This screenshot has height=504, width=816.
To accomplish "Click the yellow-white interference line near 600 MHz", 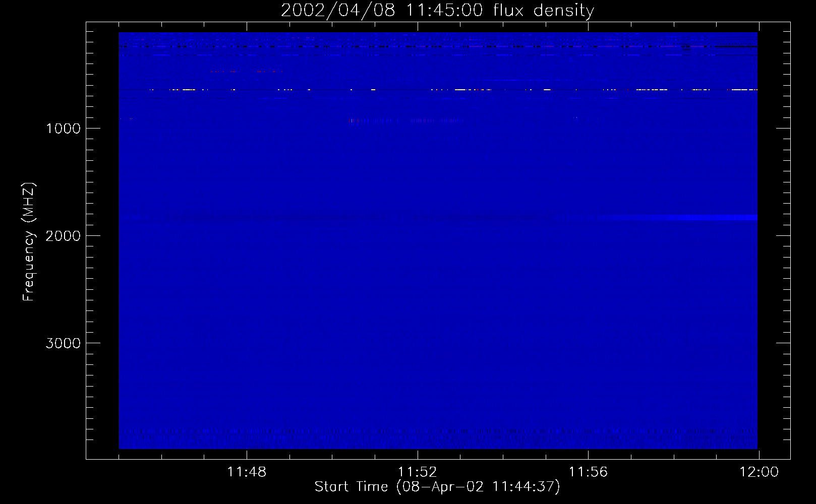I will pyautogui.click(x=438, y=90).
